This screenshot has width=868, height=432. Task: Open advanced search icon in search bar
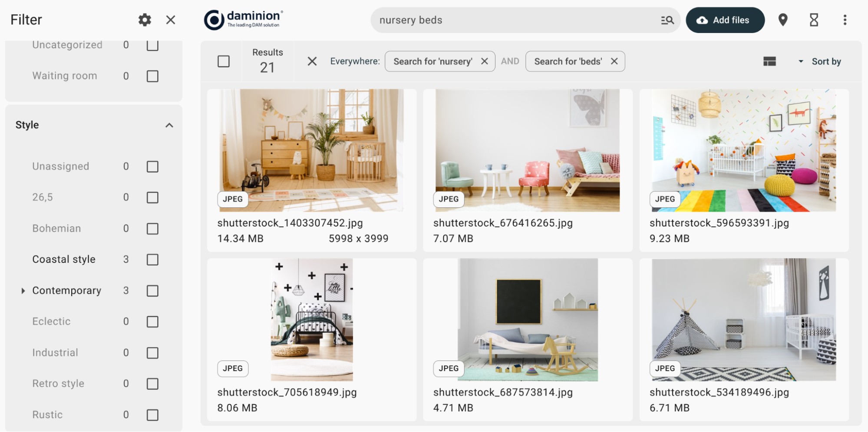click(667, 20)
